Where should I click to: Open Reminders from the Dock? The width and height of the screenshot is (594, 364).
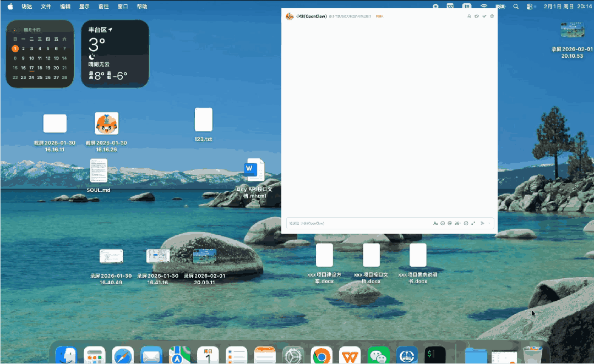click(236, 356)
